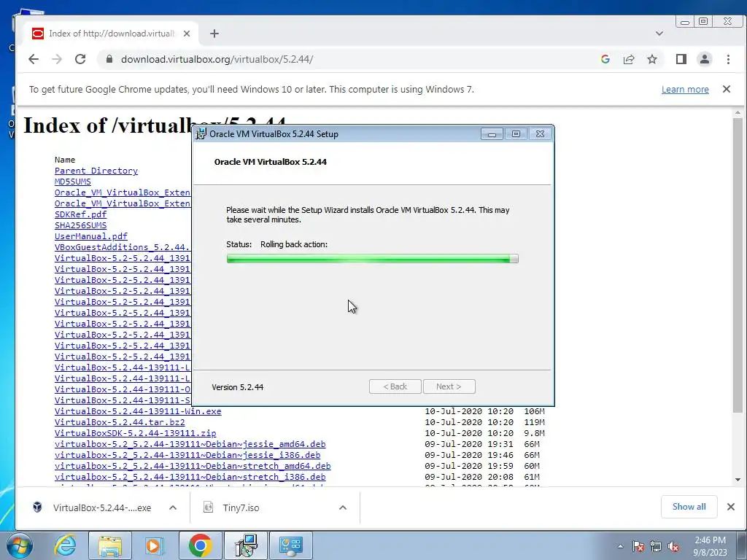
Task: Click the 'Version 5.2.44' text
Action: click(x=238, y=387)
